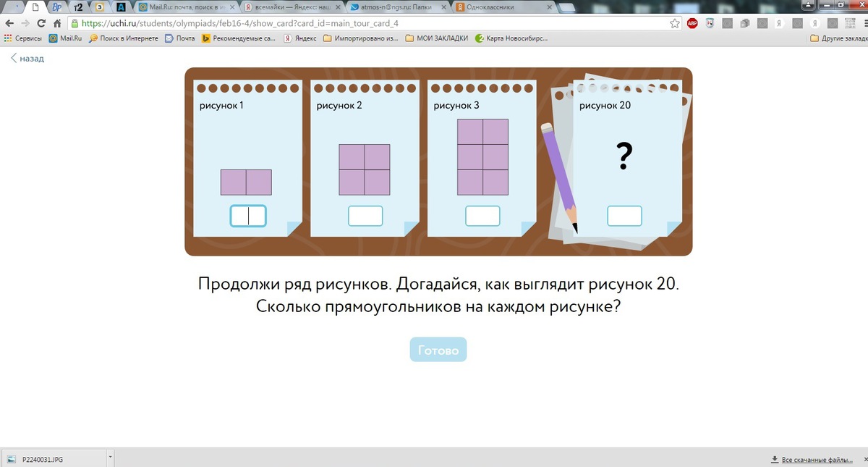
Task: Open the Другие закладки folder
Action: pyautogui.click(x=838, y=38)
